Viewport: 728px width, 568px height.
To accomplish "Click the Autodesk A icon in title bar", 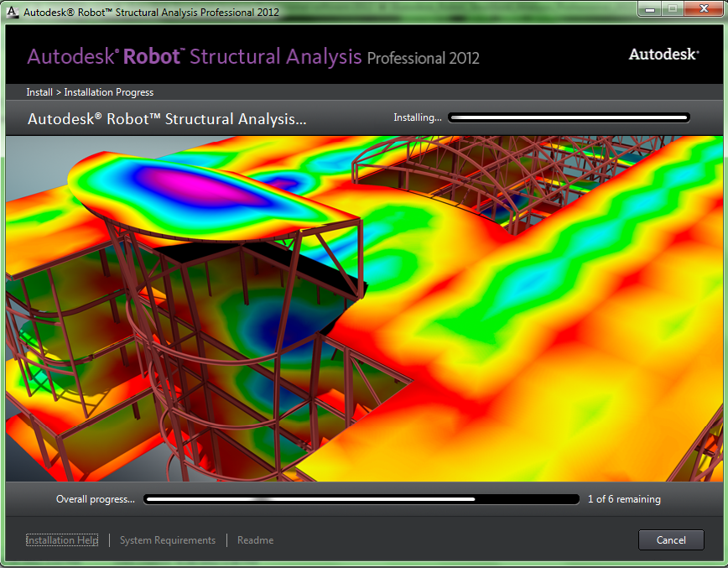I will 12,12.
